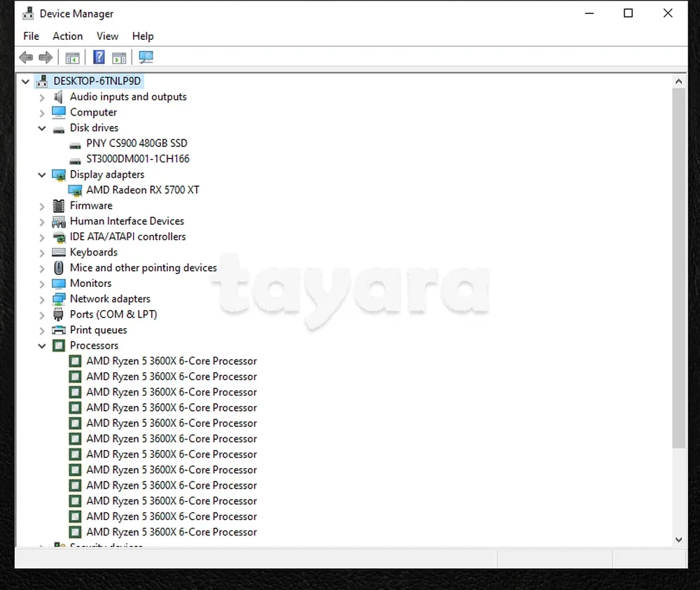The image size is (700, 590).
Task: Collapse the Display adapters category
Action: click(42, 175)
